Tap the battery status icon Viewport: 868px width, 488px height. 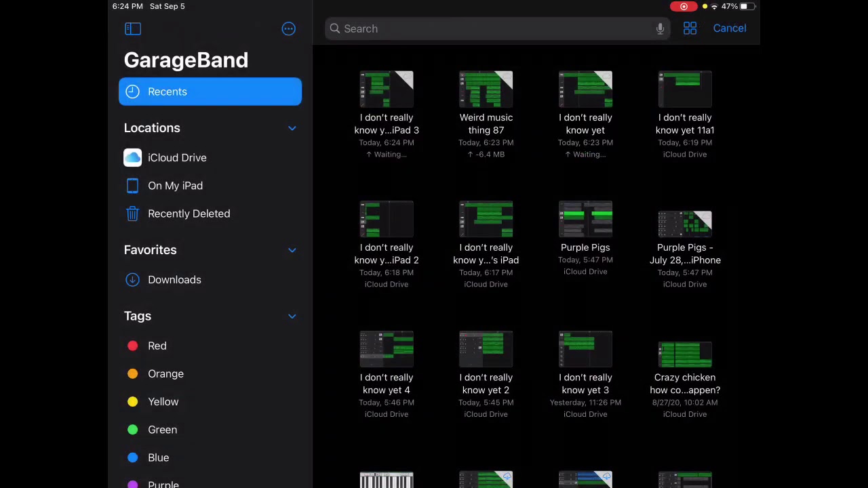(746, 7)
